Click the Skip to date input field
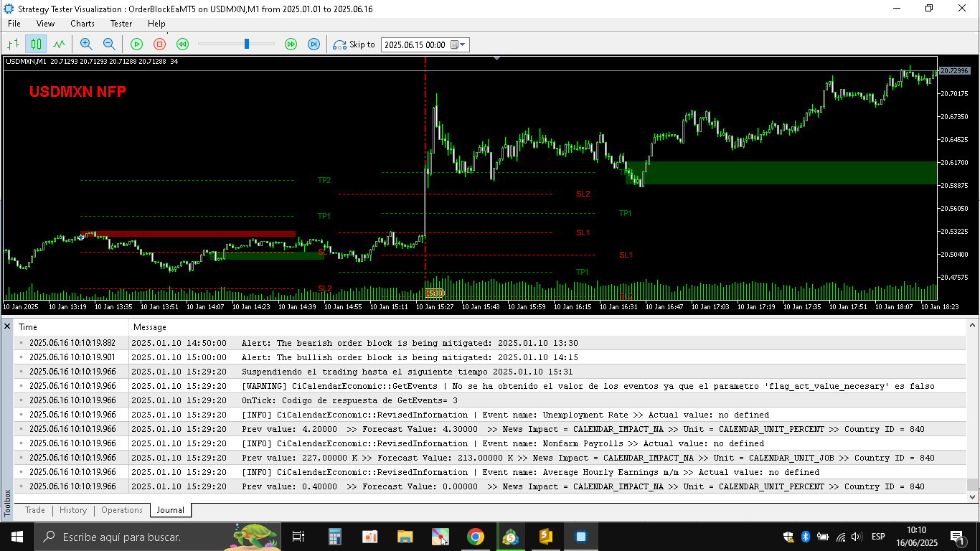The width and height of the screenshot is (980, 551). 415,44
